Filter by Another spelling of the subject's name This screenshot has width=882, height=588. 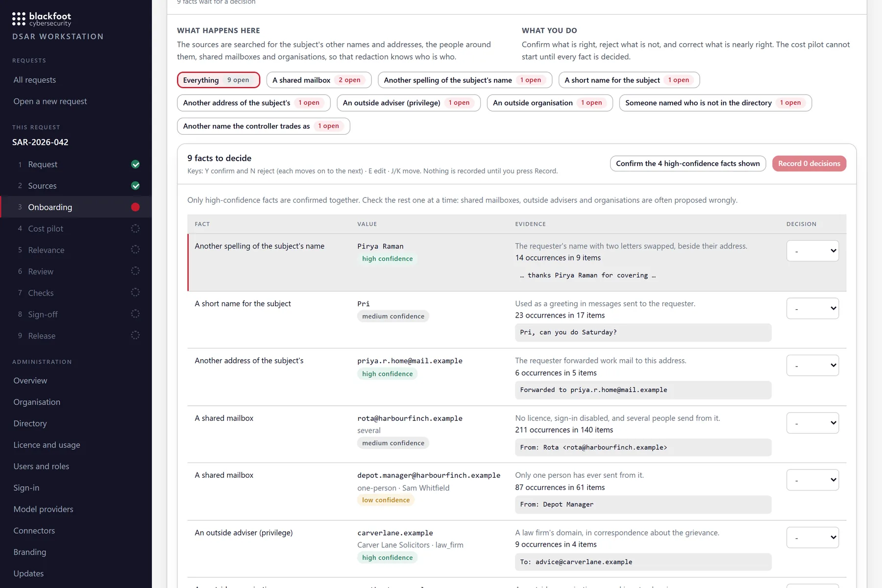[x=465, y=80]
